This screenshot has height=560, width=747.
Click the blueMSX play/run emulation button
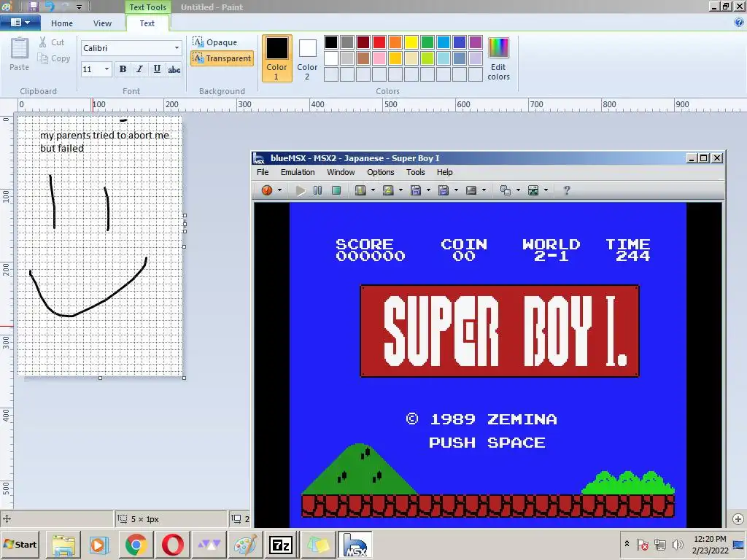pos(300,190)
